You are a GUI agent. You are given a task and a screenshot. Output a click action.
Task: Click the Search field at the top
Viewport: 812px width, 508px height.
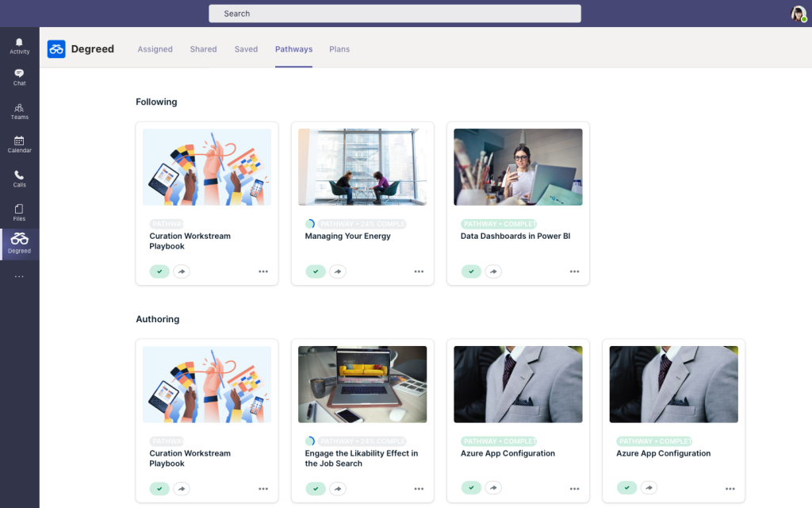[395, 13]
